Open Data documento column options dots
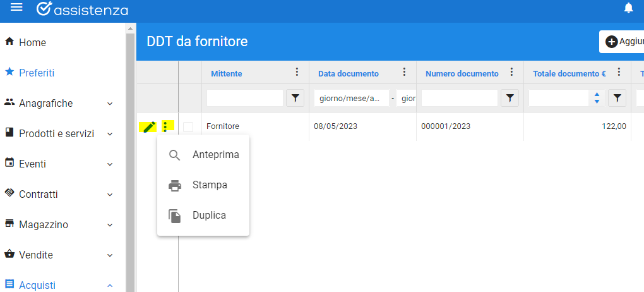 pyautogui.click(x=404, y=73)
